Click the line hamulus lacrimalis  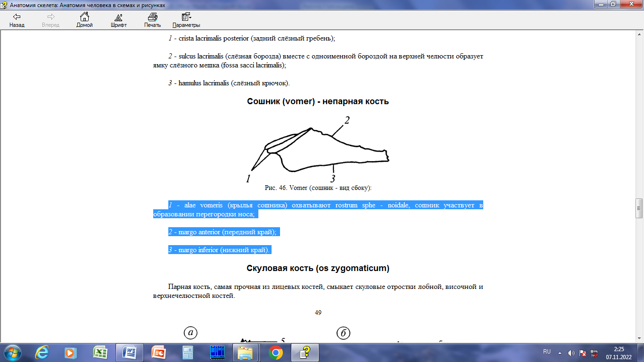(x=229, y=83)
